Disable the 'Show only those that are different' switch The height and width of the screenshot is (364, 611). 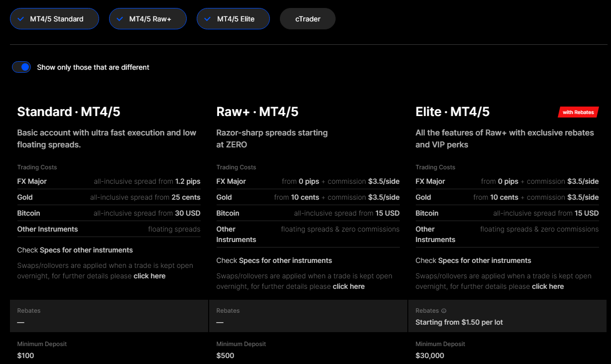point(22,67)
